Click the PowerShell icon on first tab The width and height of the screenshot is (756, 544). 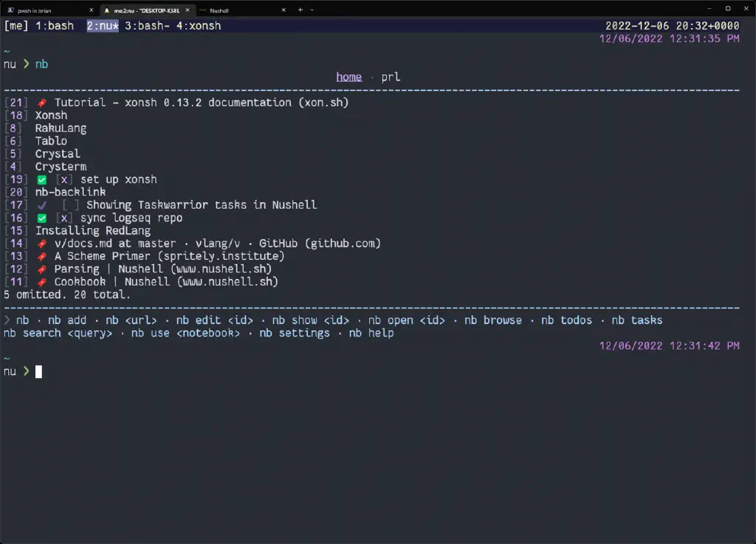tap(10, 10)
